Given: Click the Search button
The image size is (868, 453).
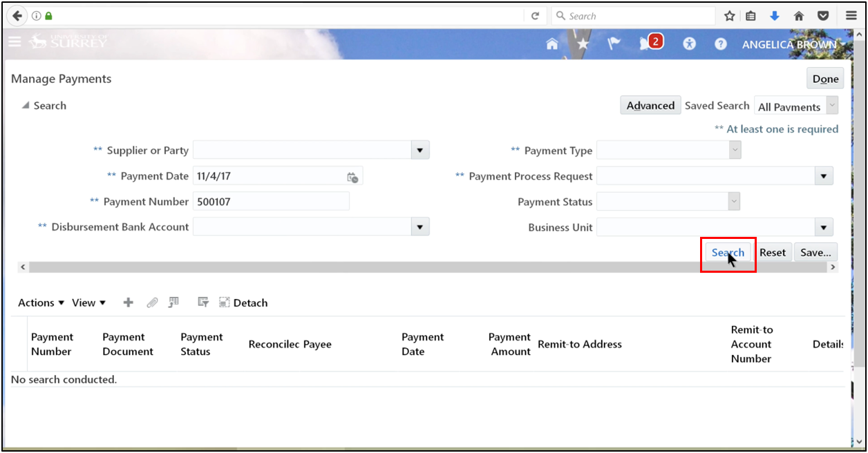Looking at the screenshot, I should 726,252.
